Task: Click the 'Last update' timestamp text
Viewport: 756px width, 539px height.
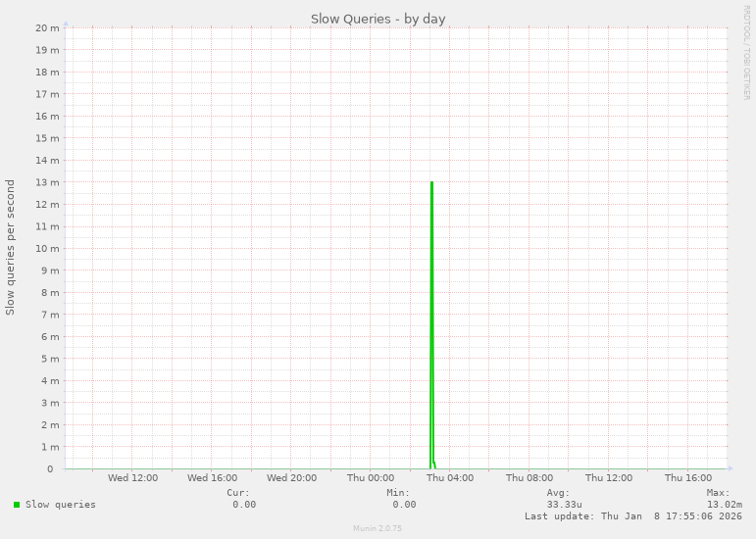Action: click(x=633, y=515)
